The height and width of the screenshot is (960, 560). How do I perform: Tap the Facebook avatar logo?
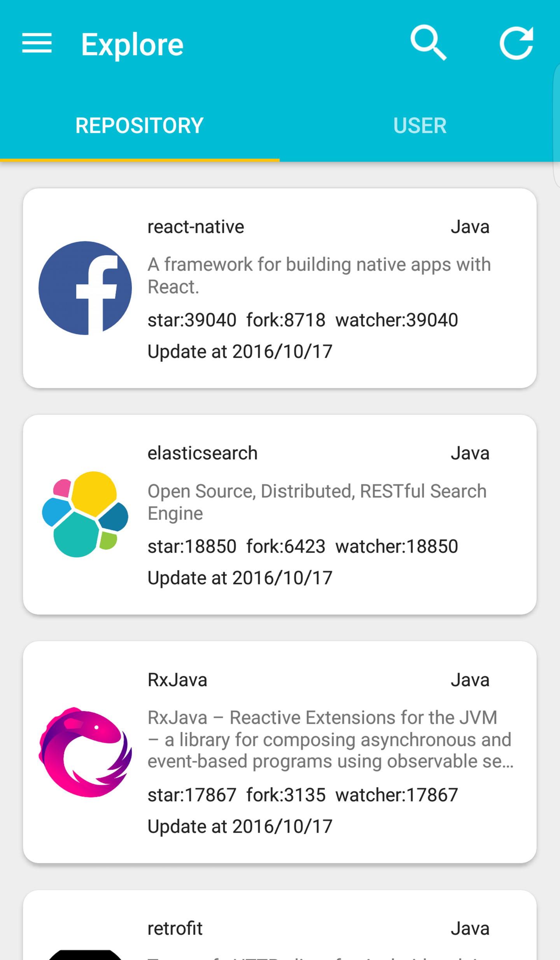coord(85,288)
